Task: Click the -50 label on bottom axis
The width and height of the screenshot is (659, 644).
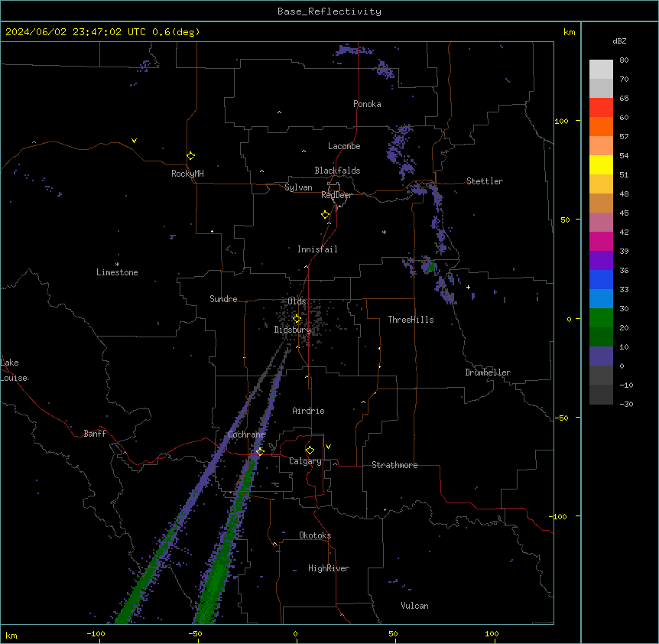Action: tap(195, 633)
